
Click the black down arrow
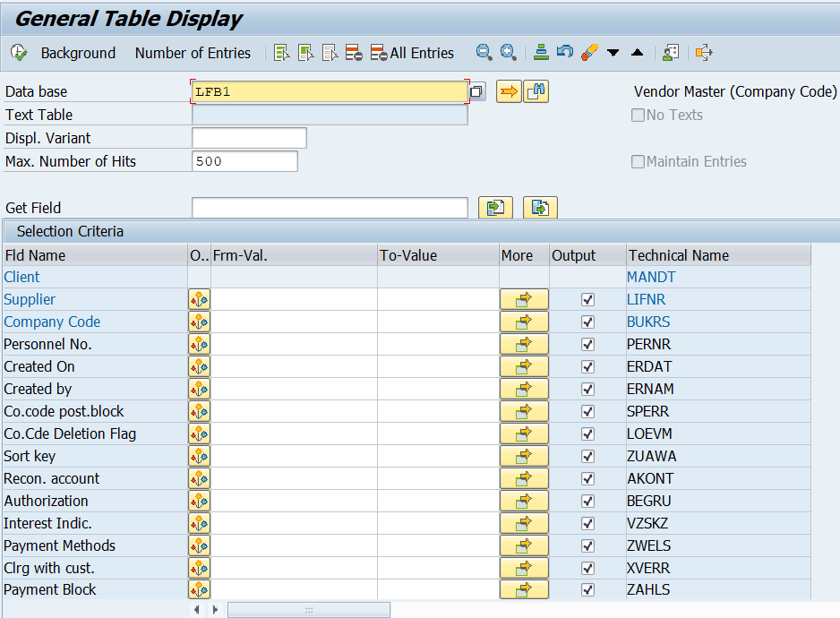pyautogui.click(x=613, y=53)
